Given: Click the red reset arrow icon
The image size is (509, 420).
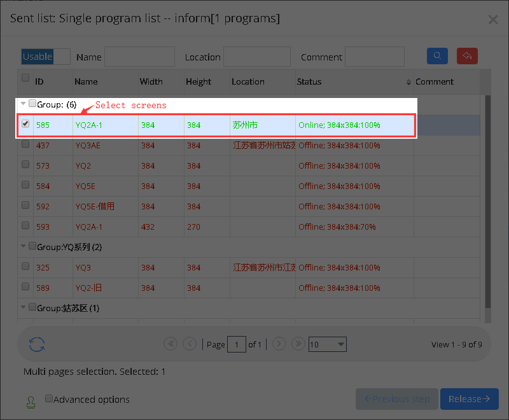Looking at the screenshot, I should pyautogui.click(x=467, y=56).
